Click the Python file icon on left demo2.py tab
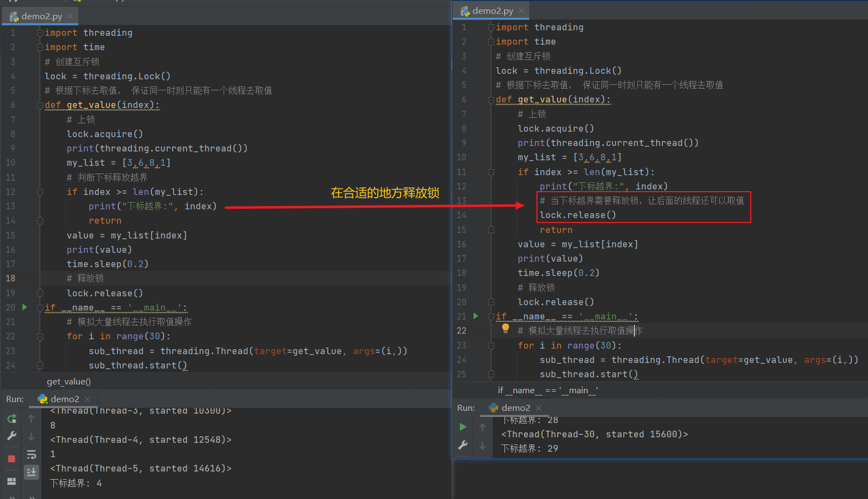This screenshot has height=499, width=868. pyautogui.click(x=14, y=17)
